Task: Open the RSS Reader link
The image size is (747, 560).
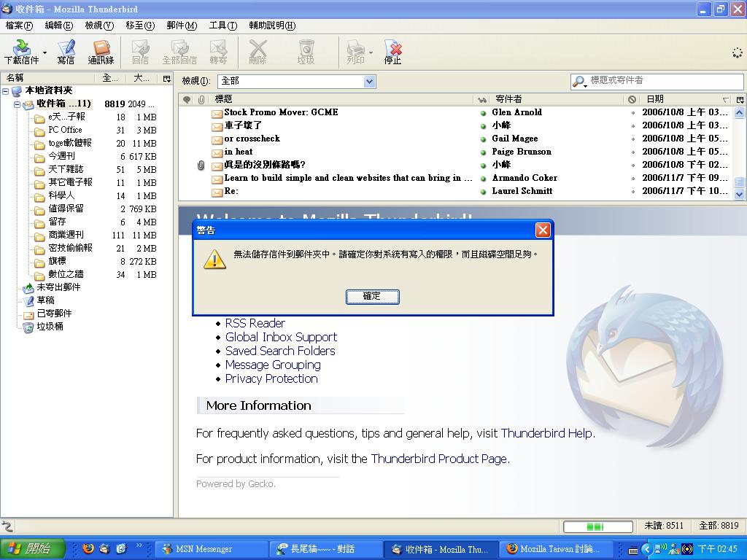Action: [255, 323]
